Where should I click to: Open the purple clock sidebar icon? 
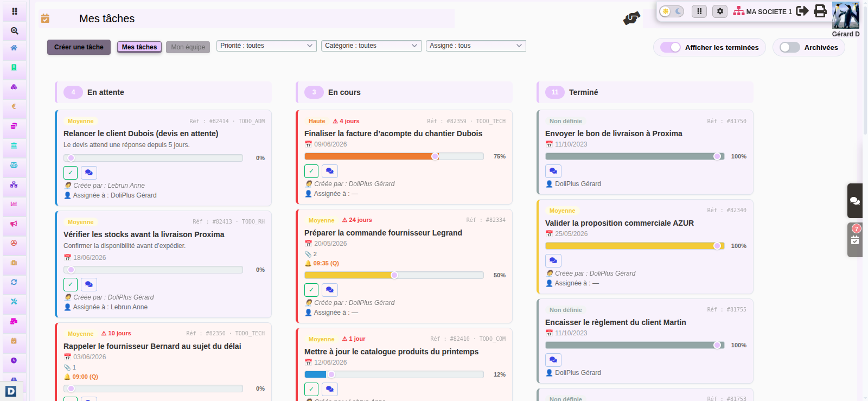pos(14,360)
